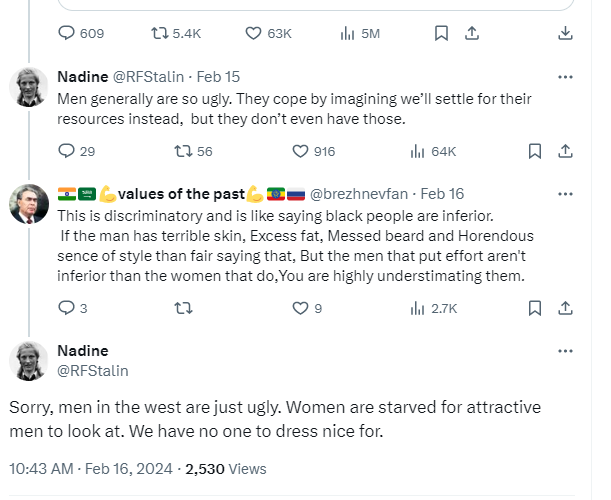Open @RFStalin handle in main tweet
The image size is (611, 500).
tap(93, 370)
